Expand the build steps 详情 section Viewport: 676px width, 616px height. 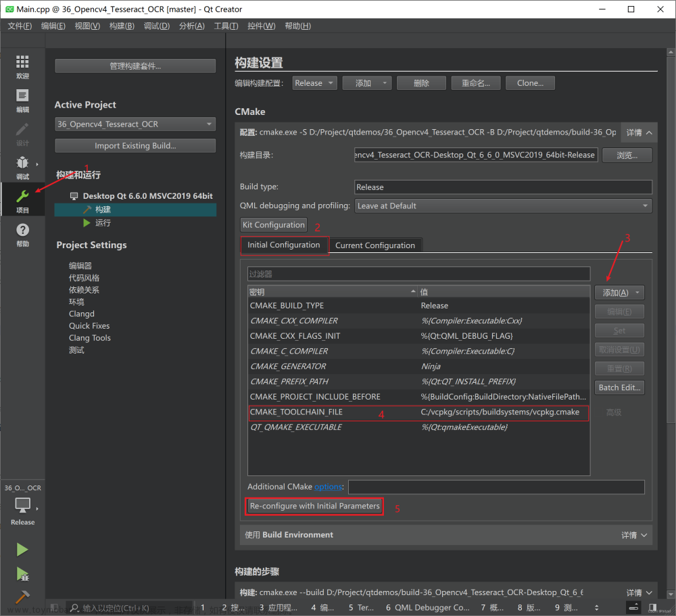[639, 593]
